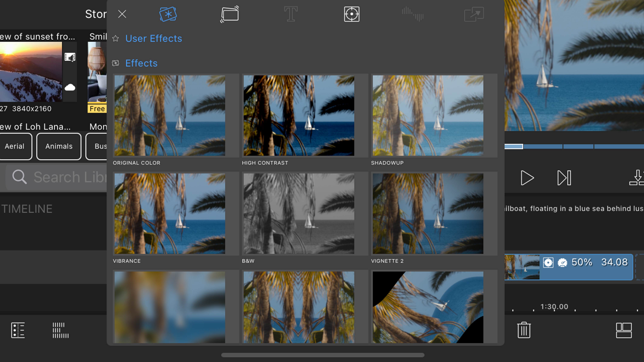
Task: Click the VIBRANCE label
Action: pyautogui.click(x=127, y=261)
